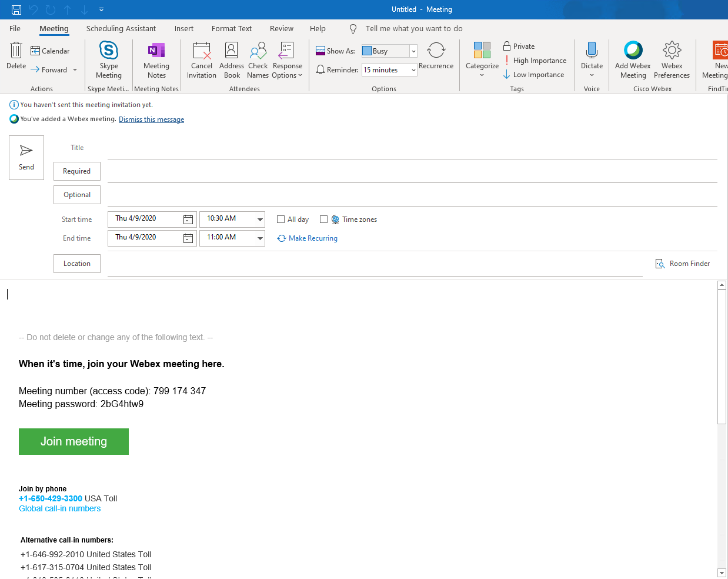Click the Required attendees button
728x579 pixels.
[x=77, y=171]
